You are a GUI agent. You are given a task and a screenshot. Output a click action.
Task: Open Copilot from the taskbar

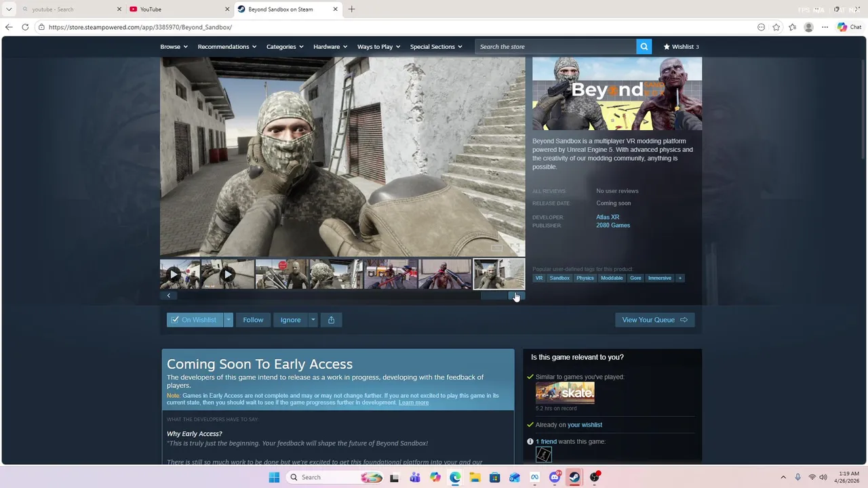click(435, 477)
